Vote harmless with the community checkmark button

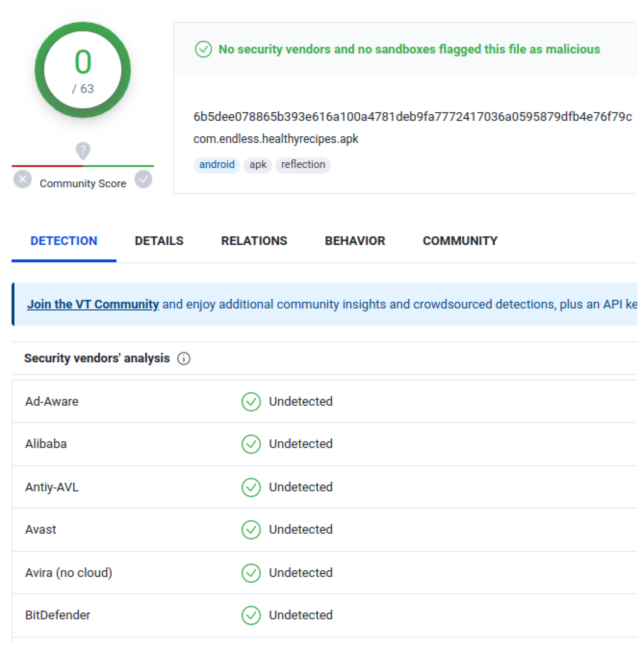click(143, 179)
